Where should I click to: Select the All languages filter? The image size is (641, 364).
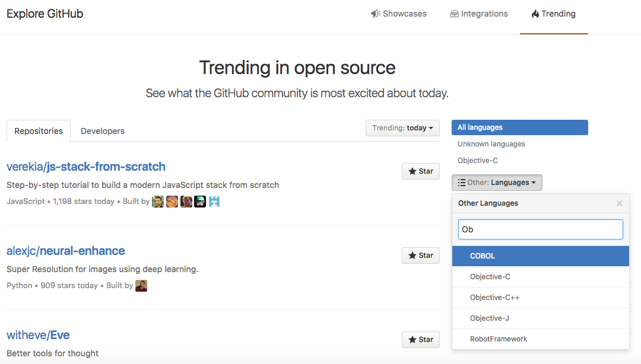[x=520, y=127]
